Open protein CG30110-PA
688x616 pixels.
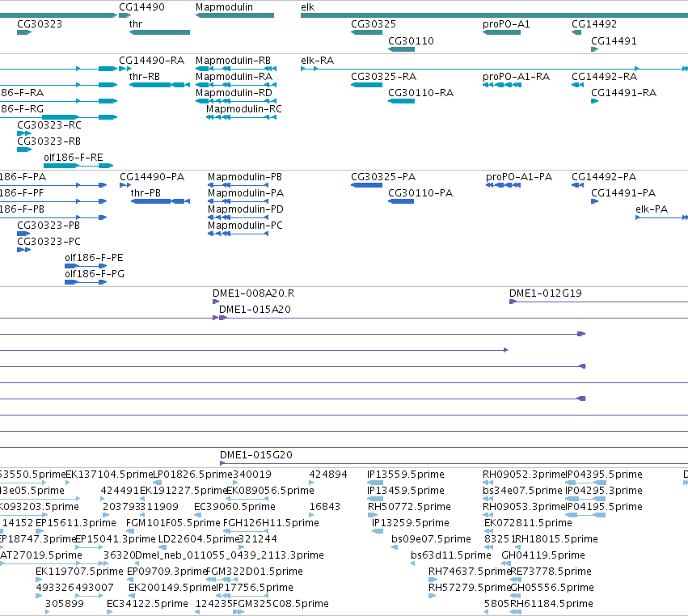click(420, 193)
